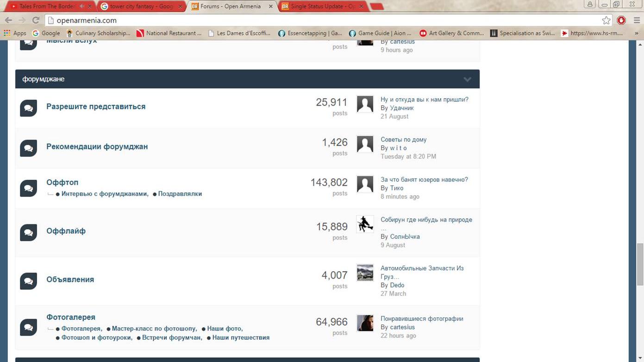Switch to the Single Status Update tab
Screen dimensions: 644x362
(x=323, y=6)
